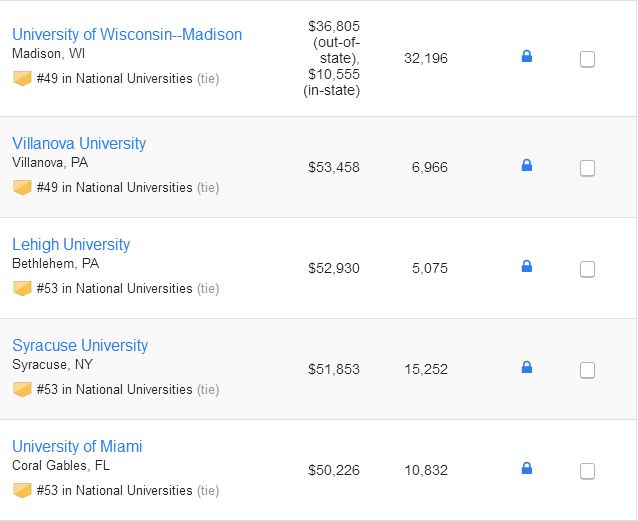Click the lock icon in University of Wisconsin--Madison row
The width and height of the screenshot is (638, 521).
[x=527, y=56]
